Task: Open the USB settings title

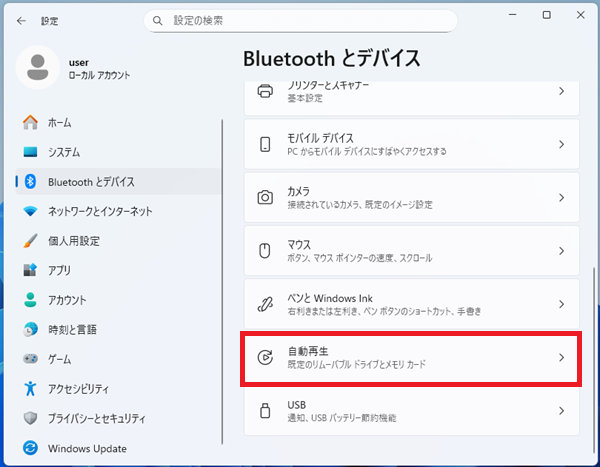Action: 297,405
